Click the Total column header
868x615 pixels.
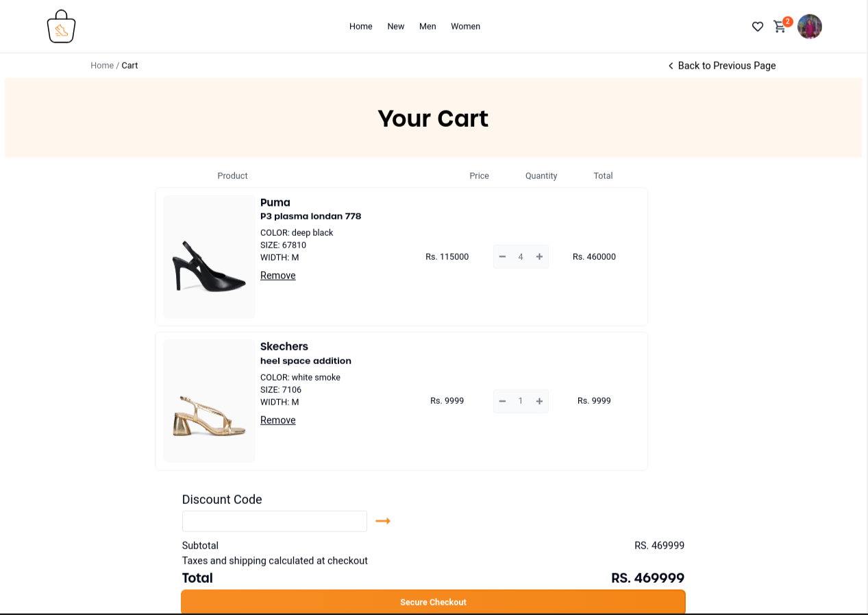pyautogui.click(x=604, y=176)
